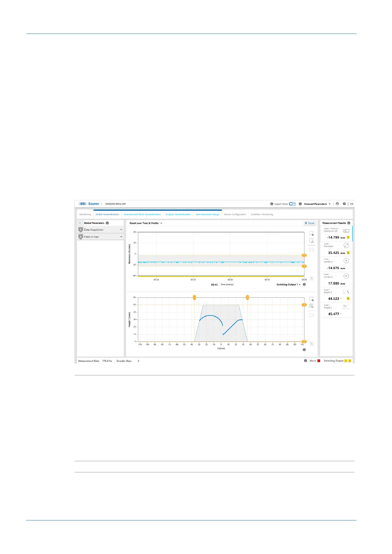The height and width of the screenshot is (554, 392).
Task: Select the Maximum (X) measurement result
Action: coord(336,234)
